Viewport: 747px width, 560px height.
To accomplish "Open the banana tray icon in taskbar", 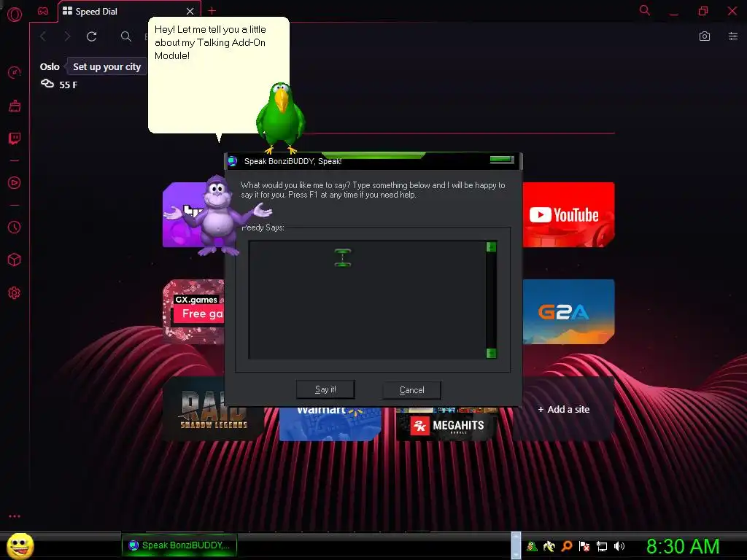I will pyautogui.click(x=549, y=546).
